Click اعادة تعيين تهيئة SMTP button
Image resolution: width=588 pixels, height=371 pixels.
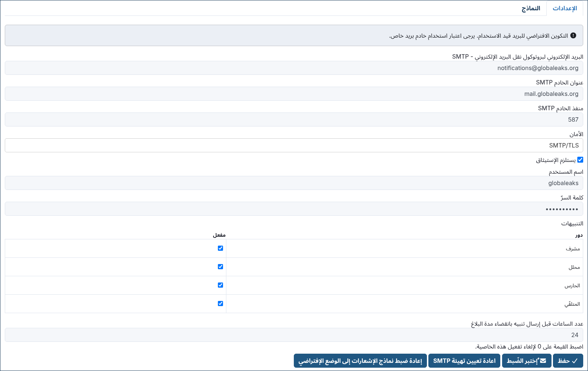click(465, 361)
